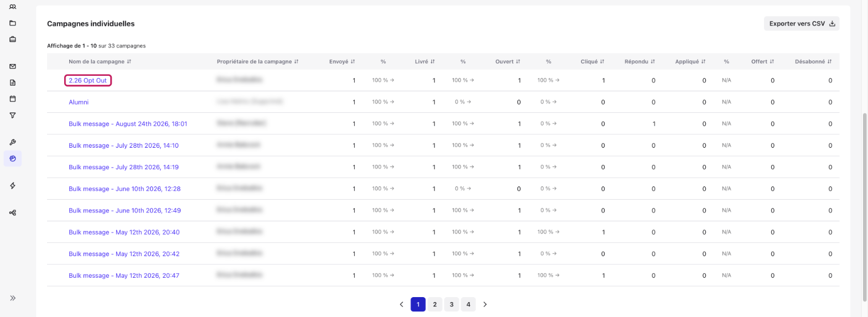Open Bulk message - July 28th 2026, 14:10
This screenshot has height=317, width=868.
pyautogui.click(x=123, y=145)
